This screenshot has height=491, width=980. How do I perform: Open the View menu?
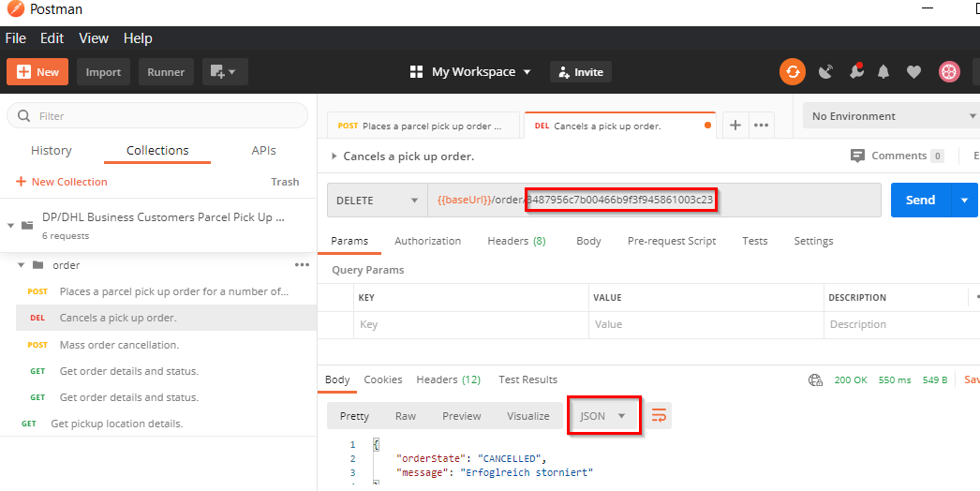pos(94,38)
